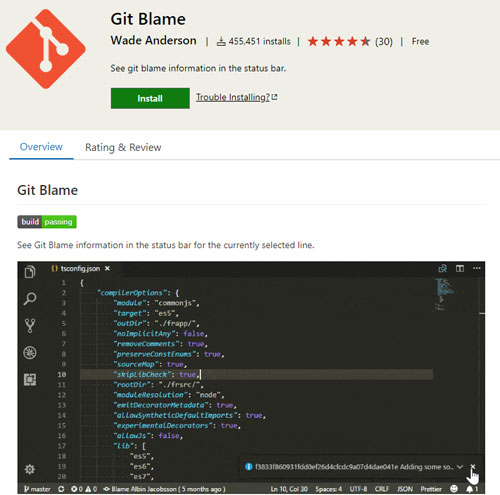Click UTF-8 encoding in the status bar
The width and height of the screenshot is (500, 495).
pos(358,489)
